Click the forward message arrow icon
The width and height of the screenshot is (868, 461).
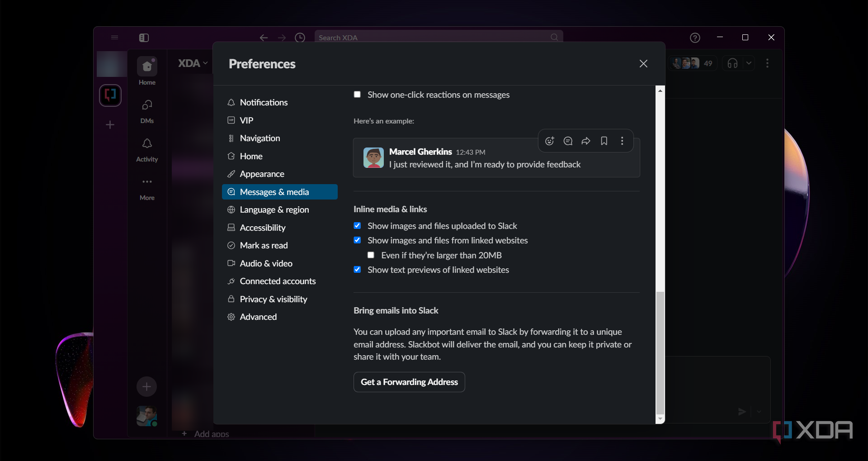pyautogui.click(x=586, y=141)
